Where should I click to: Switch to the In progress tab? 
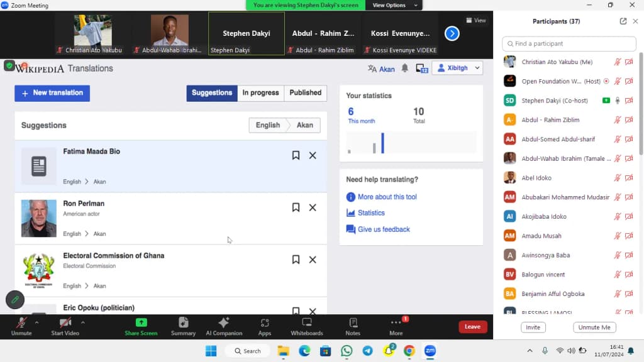(260, 93)
